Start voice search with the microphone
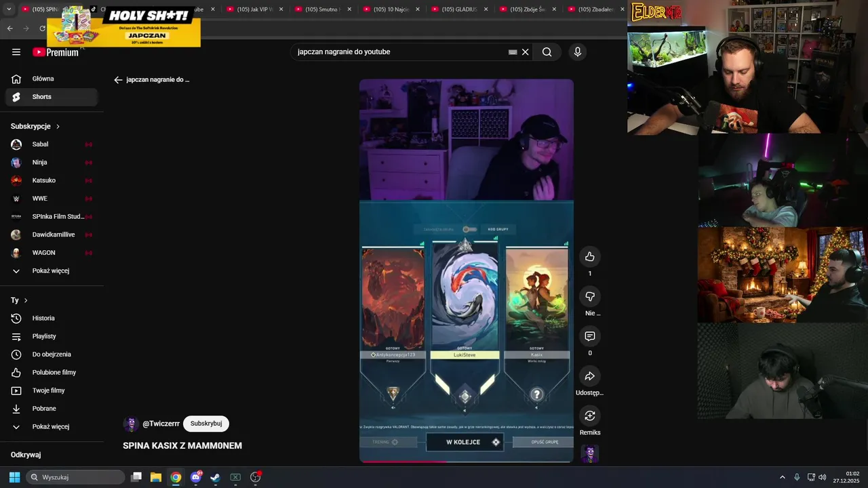The image size is (868, 488). coord(577,52)
